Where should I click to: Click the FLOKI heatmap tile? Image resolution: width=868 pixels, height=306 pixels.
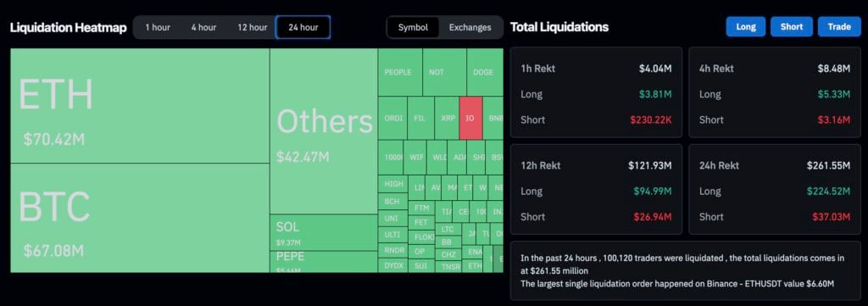click(x=422, y=236)
